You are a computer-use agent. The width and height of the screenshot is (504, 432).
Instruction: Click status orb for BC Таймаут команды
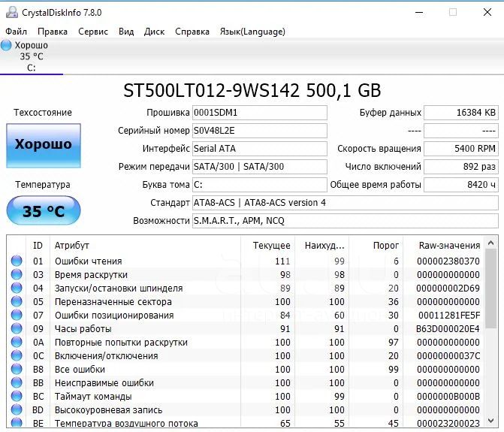(17, 396)
